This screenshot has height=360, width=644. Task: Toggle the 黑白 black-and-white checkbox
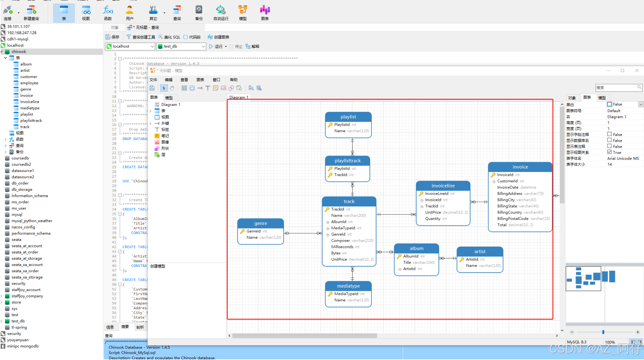[609, 104]
